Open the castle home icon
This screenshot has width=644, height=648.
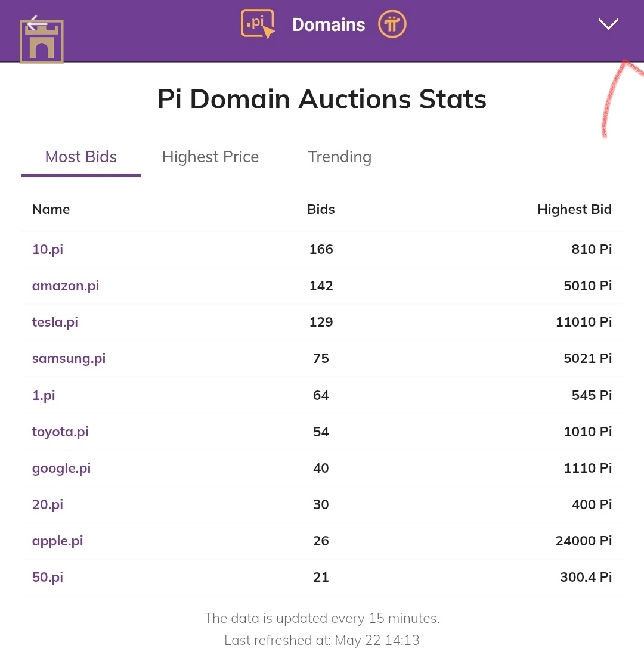point(41,42)
